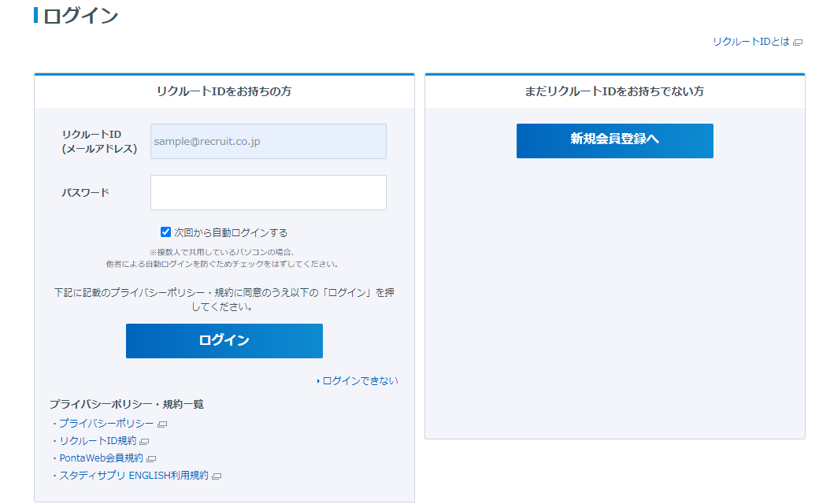
Task: Open the プライバシーポリシー link
Action: point(106,423)
